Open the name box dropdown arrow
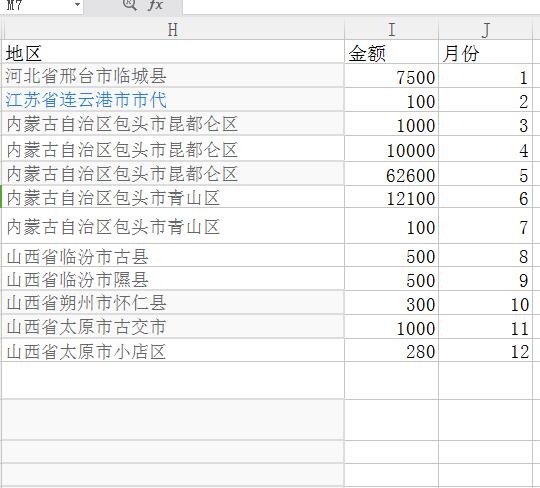This screenshot has height=488, width=540. (x=77, y=5)
